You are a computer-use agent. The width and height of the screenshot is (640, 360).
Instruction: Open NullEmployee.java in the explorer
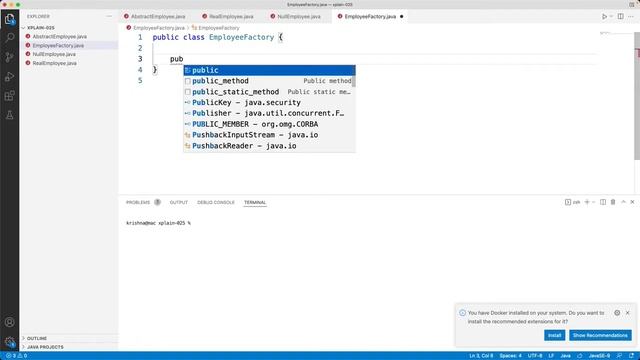tap(54, 54)
